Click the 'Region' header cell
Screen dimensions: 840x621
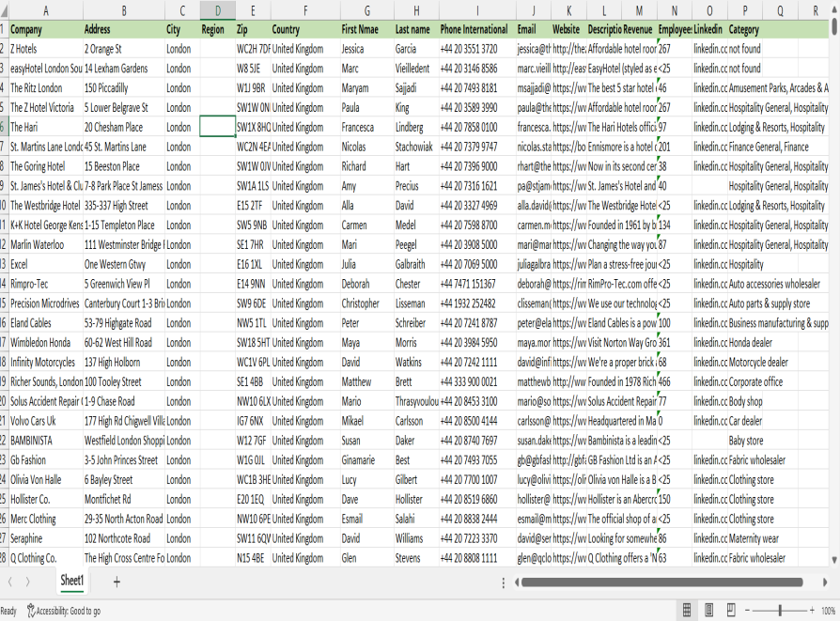coord(217,29)
